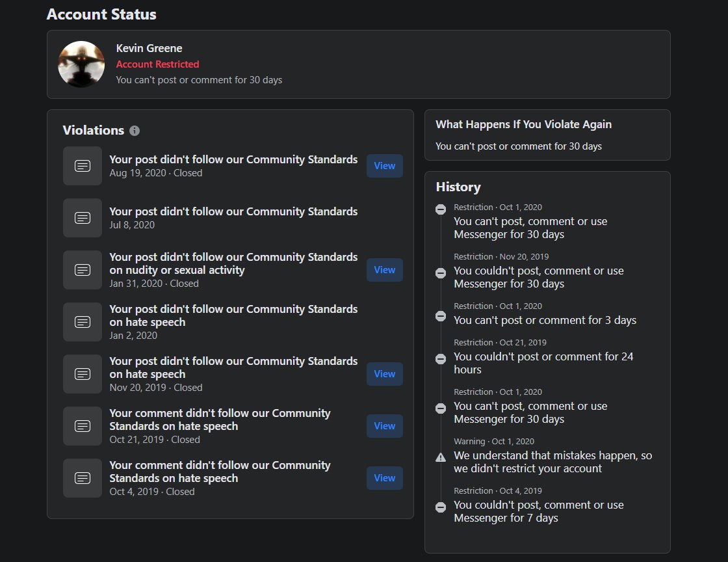
Task: View the Nov 20, 2019 hate speech violation
Action: [x=385, y=374]
